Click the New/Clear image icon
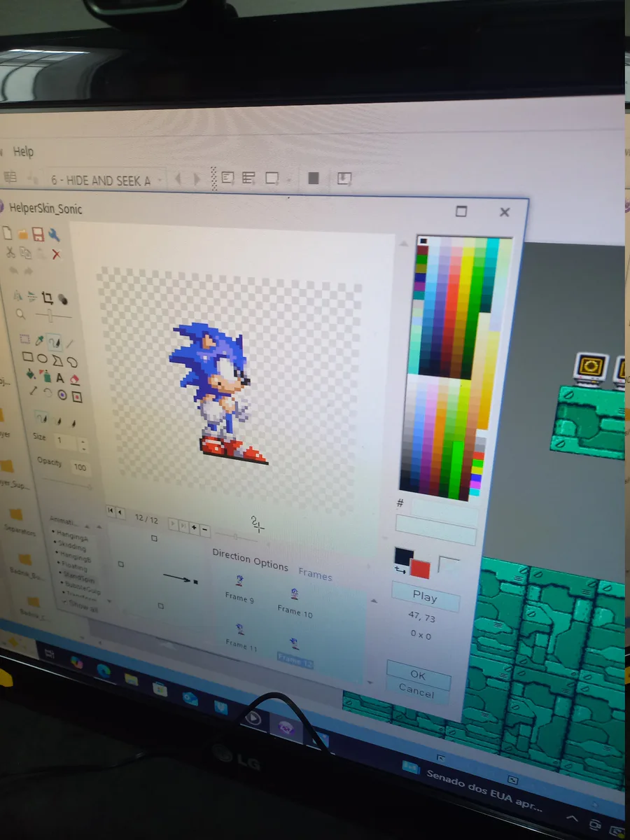 [8, 234]
